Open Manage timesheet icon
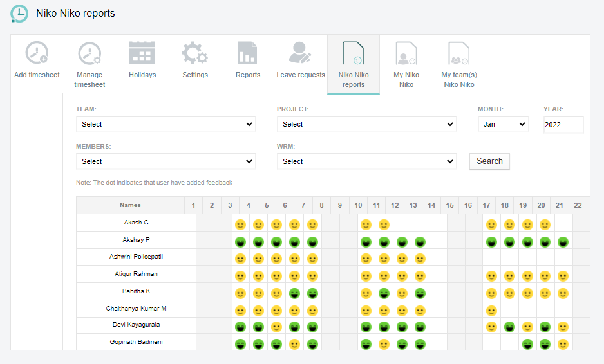 click(90, 53)
